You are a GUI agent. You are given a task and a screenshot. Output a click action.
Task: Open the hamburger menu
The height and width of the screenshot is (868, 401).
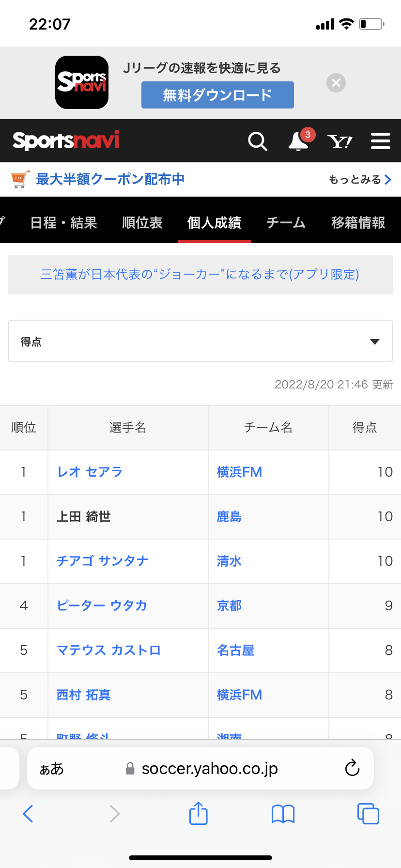point(381,141)
